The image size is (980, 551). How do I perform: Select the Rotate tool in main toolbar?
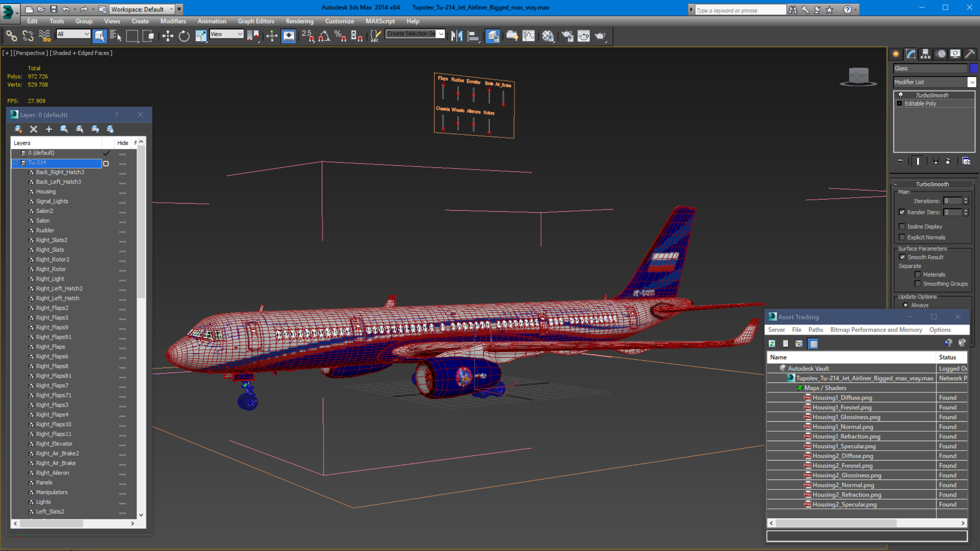point(184,36)
